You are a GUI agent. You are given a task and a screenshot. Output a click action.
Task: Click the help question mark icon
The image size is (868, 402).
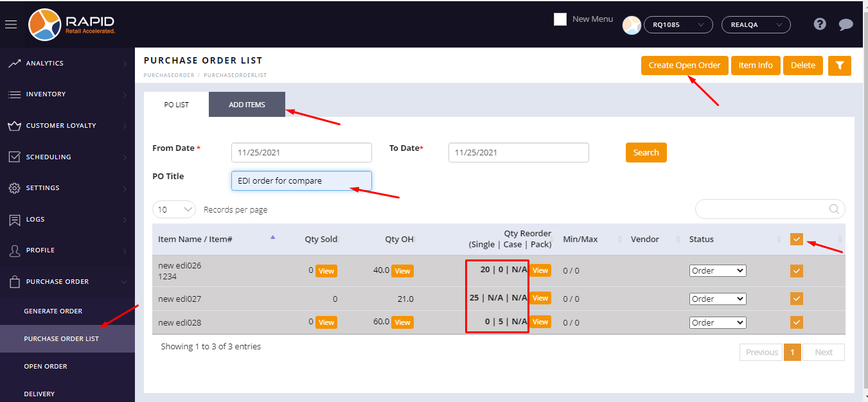point(819,24)
